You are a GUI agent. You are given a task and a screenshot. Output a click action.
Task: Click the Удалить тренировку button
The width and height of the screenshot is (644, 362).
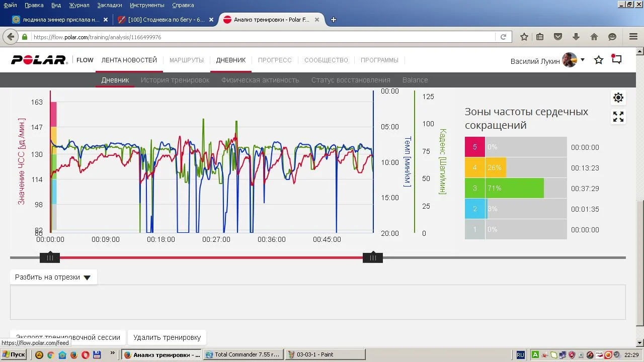coord(167,337)
